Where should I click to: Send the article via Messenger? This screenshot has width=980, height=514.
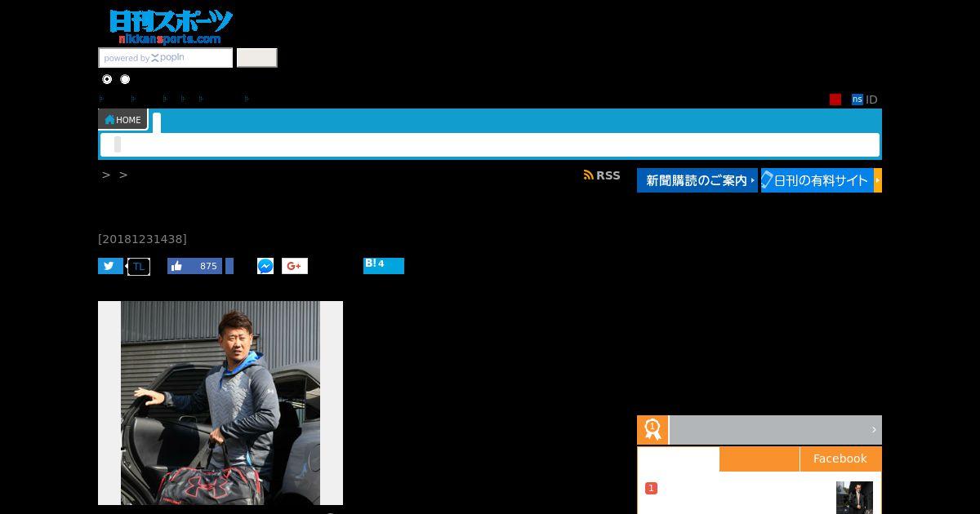tap(265, 266)
